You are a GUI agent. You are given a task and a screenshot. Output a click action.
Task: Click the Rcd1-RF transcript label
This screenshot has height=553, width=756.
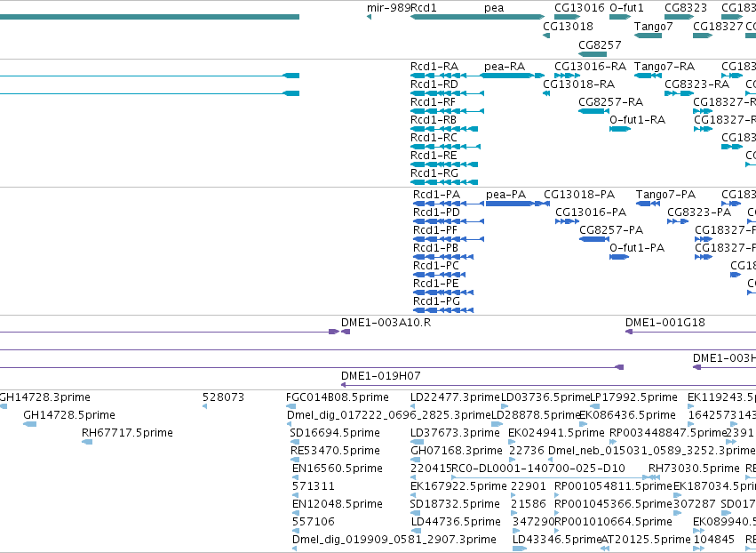pos(433,102)
